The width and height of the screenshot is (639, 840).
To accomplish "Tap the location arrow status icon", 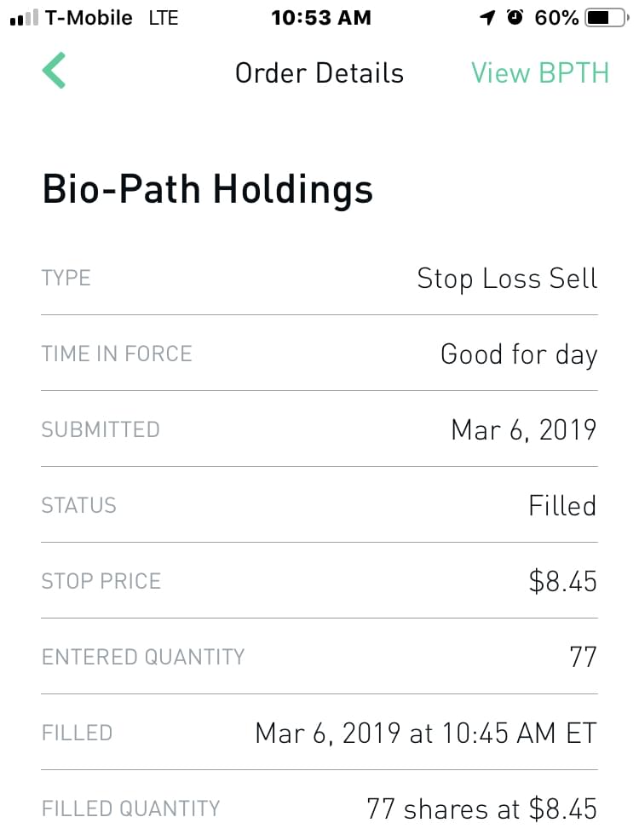I will [487, 18].
